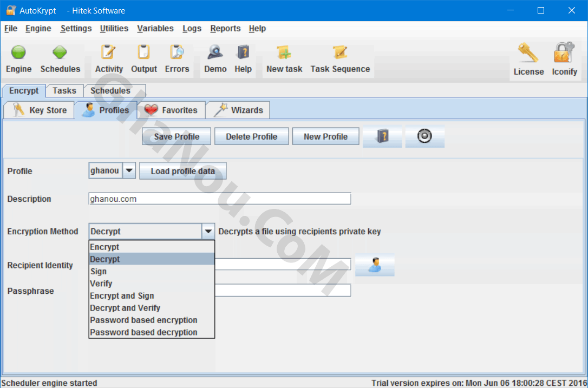The width and height of the screenshot is (588, 388).
Task: Create a New task from toolbar
Action: [284, 59]
